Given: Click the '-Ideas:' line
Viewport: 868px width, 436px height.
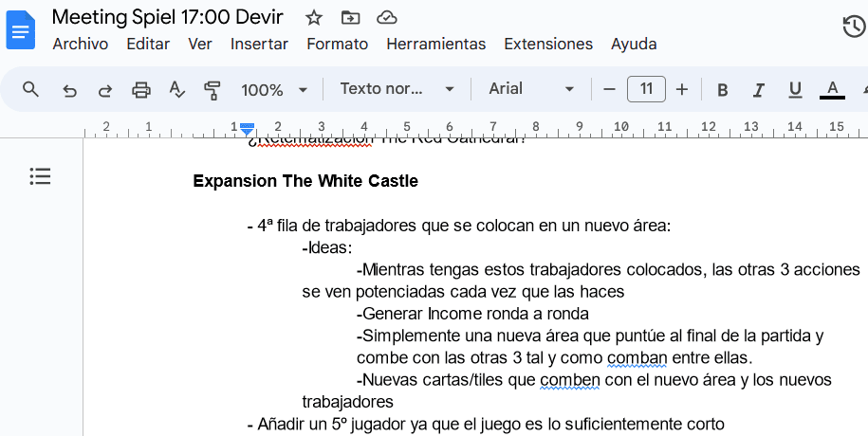Looking at the screenshot, I should coord(327,248).
